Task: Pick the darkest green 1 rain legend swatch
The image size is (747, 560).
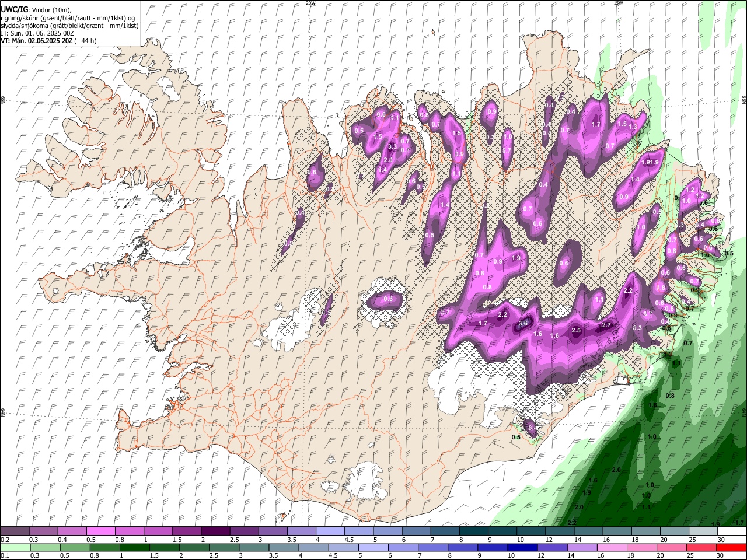Action: click(x=134, y=547)
